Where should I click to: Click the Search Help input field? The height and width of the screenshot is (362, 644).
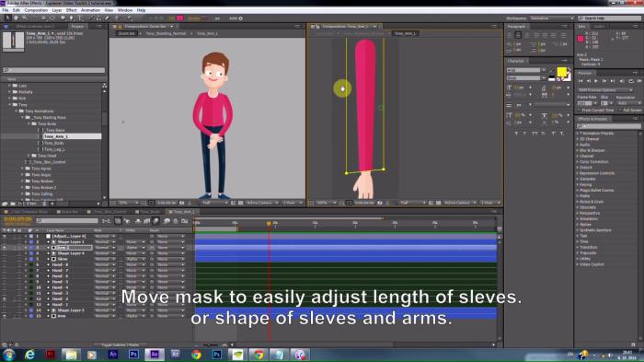[x=609, y=18]
